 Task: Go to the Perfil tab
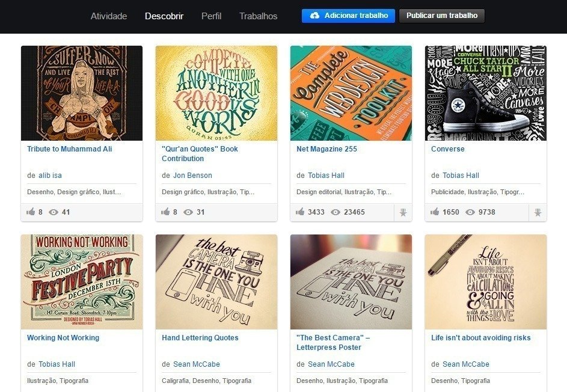(x=211, y=16)
